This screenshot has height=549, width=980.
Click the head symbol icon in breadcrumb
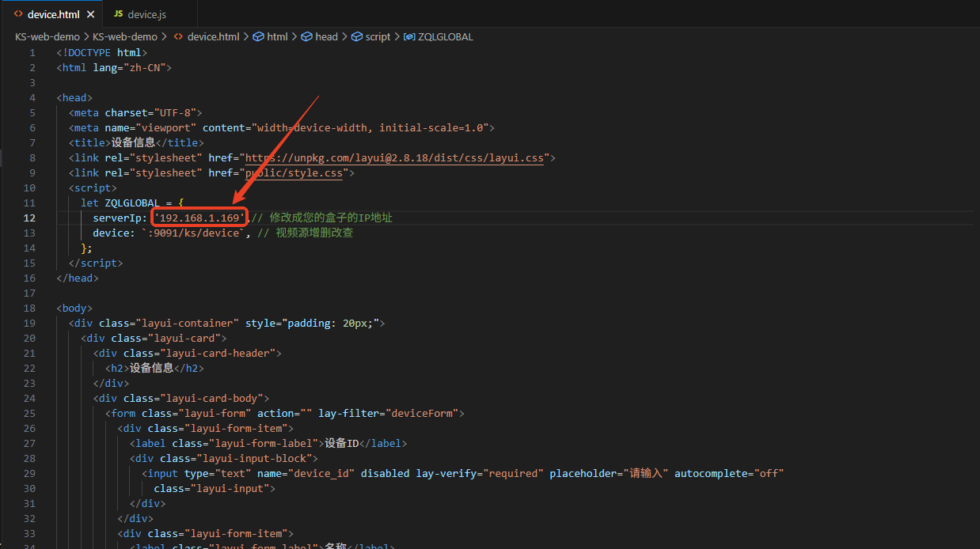tap(306, 36)
